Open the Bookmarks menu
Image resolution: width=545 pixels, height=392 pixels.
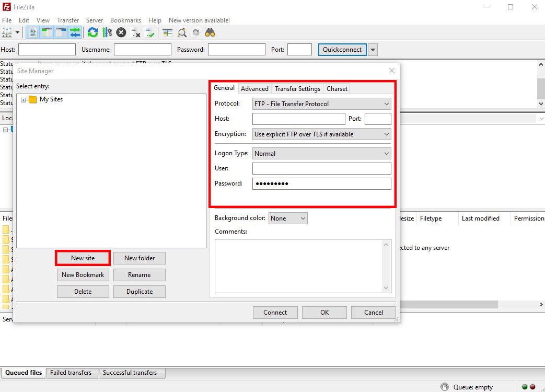[125, 20]
